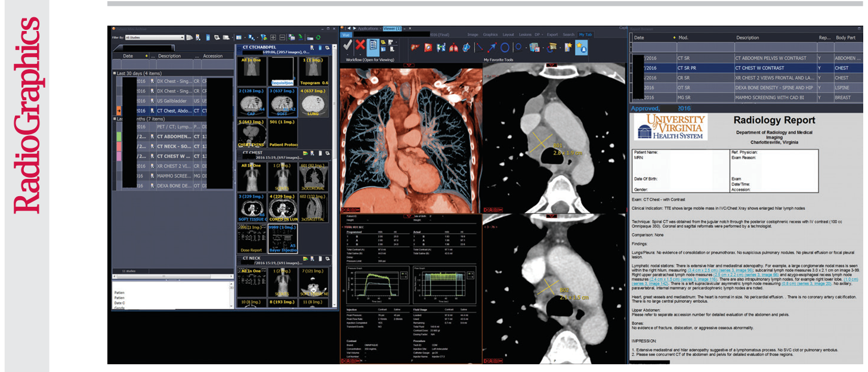Select the blue arrow annotation tool
This screenshot has height=372, width=868.
pos(492,48)
